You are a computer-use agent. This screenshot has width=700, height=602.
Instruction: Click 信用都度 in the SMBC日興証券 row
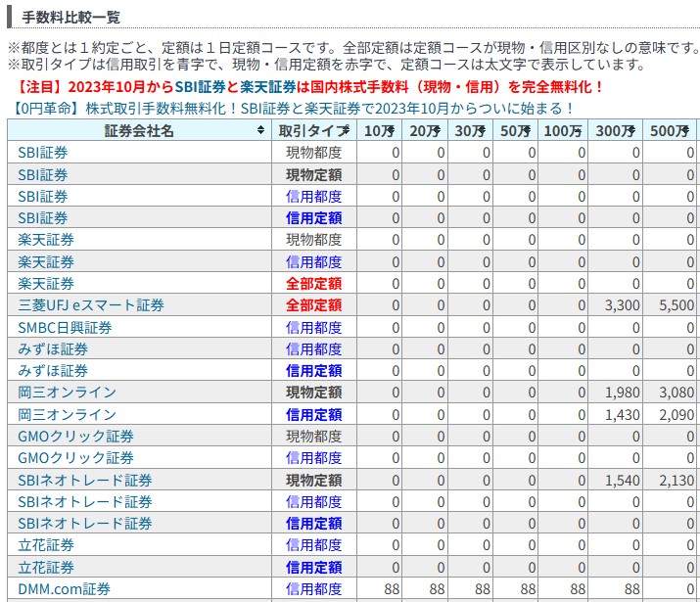pos(313,327)
